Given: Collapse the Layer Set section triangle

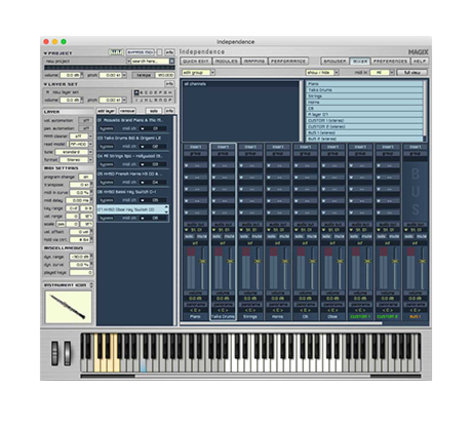Looking at the screenshot, I should (45, 84).
